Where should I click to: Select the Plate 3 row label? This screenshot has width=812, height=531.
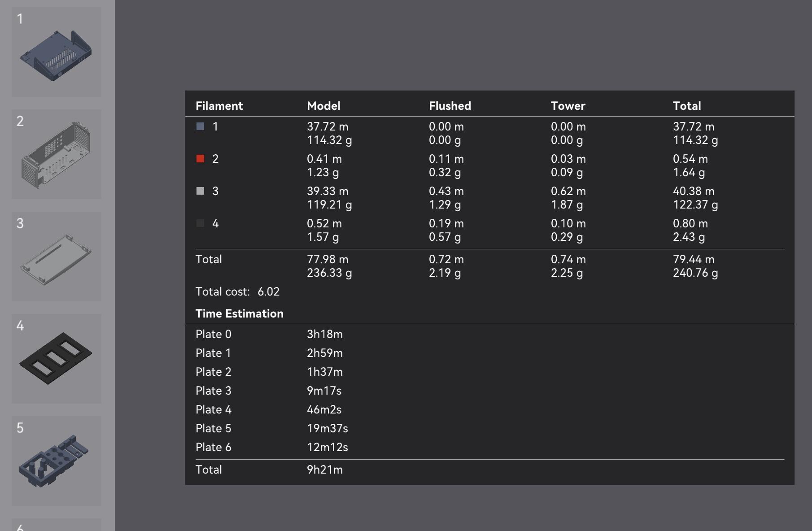214,391
